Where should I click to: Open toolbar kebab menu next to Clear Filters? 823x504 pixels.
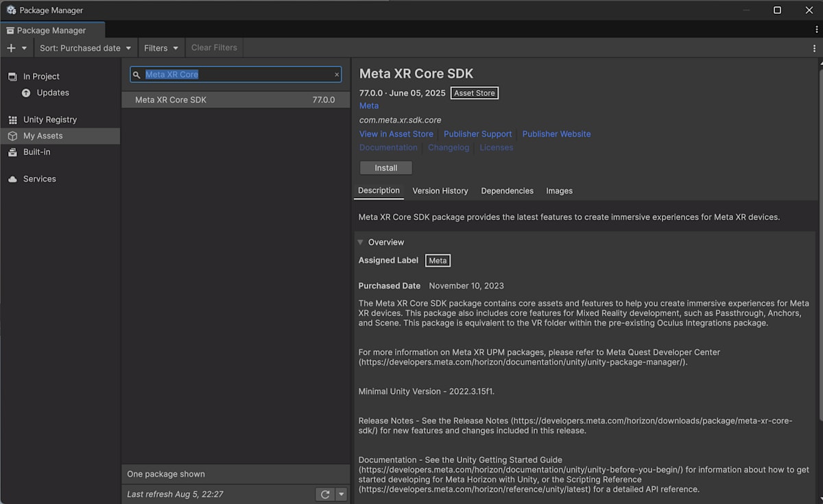click(x=814, y=48)
